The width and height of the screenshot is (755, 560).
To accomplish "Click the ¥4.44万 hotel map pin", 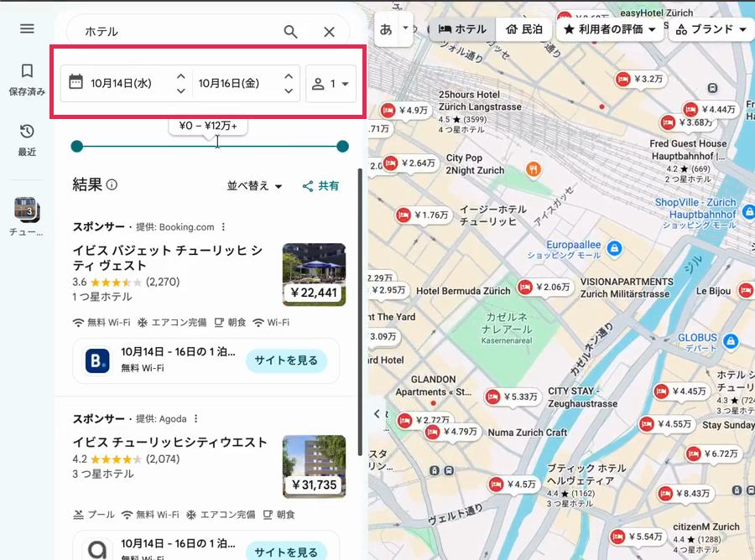I will [x=711, y=110].
